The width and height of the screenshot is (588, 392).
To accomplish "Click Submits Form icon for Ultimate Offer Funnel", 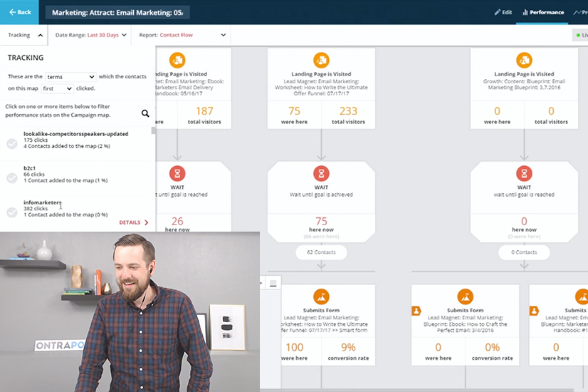I will (x=321, y=296).
